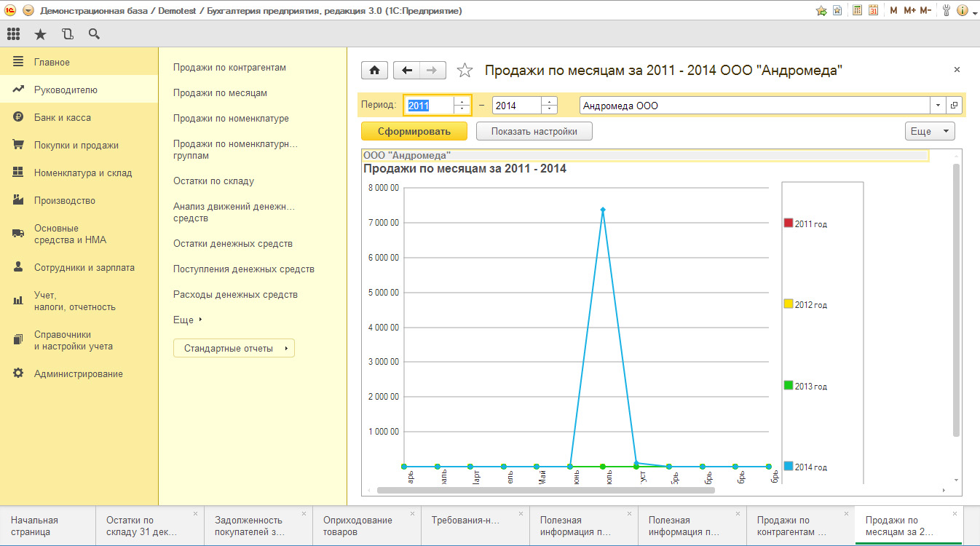
Task: Open the calendar icon
Action: click(873, 11)
